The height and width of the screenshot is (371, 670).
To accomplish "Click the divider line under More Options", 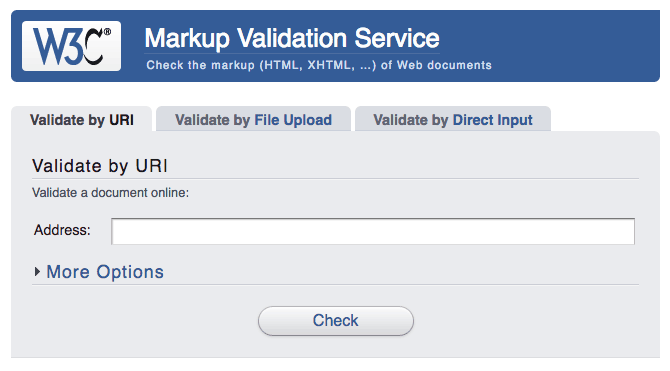I will coord(335,284).
